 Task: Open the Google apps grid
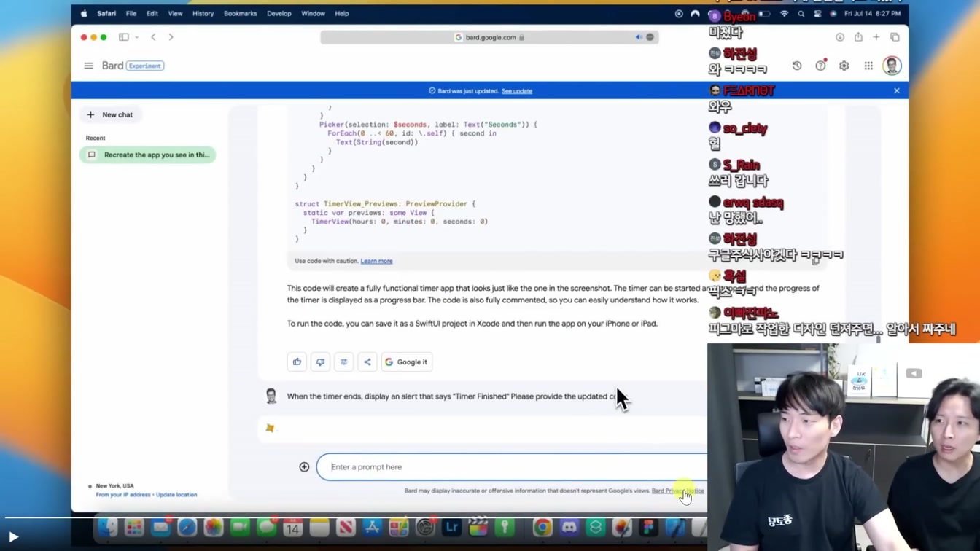click(868, 66)
